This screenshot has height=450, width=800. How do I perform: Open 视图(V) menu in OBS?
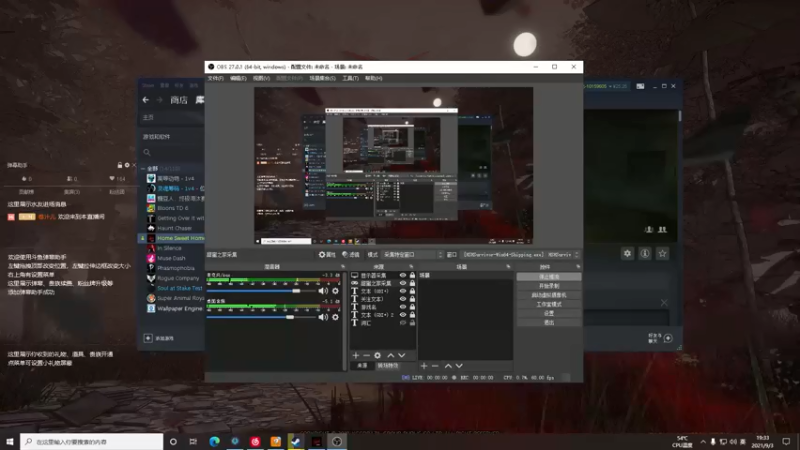click(x=261, y=78)
